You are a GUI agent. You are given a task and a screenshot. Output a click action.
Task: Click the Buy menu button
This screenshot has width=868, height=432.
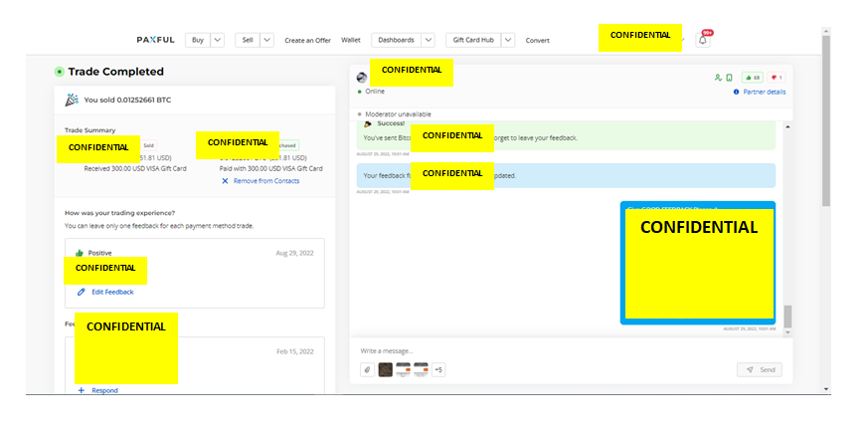(x=198, y=40)
